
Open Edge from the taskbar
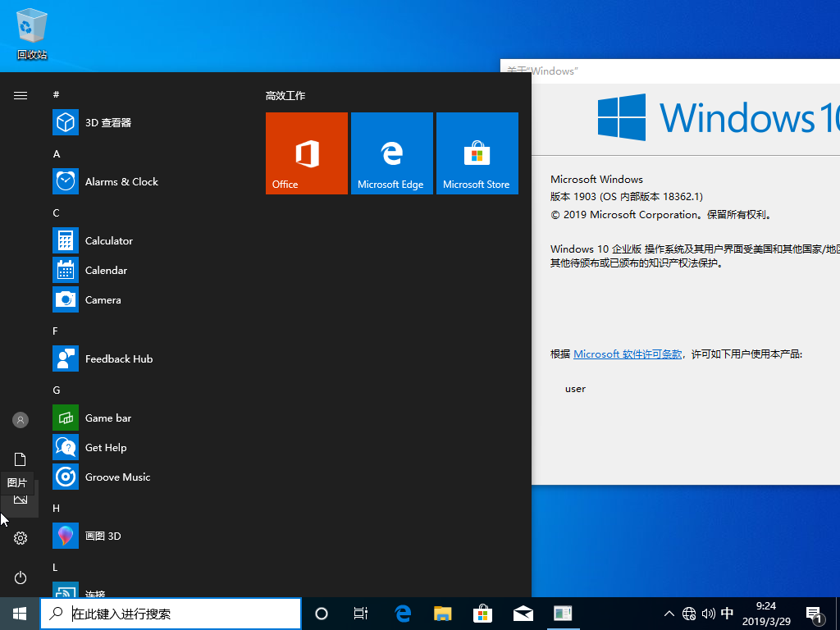403,614
